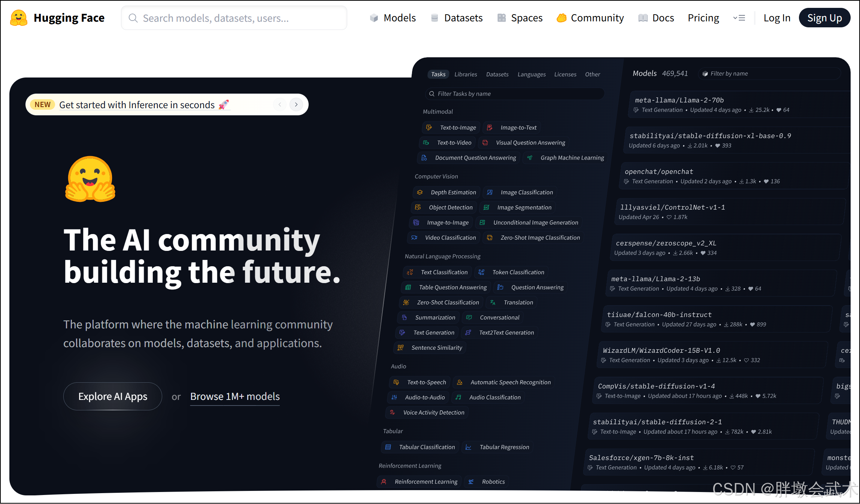Click the Sign Up button
Screen dimensions: 860x504
(x=824, y=18)
